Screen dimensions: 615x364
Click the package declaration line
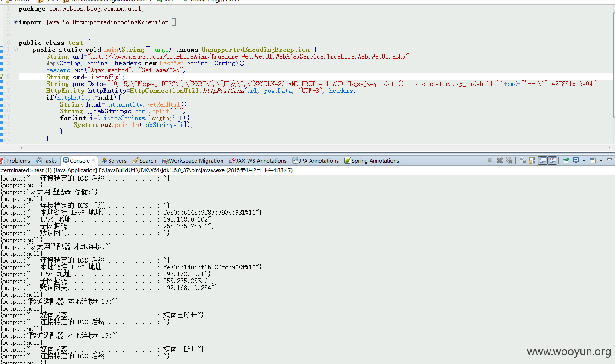tap(81, 9)
